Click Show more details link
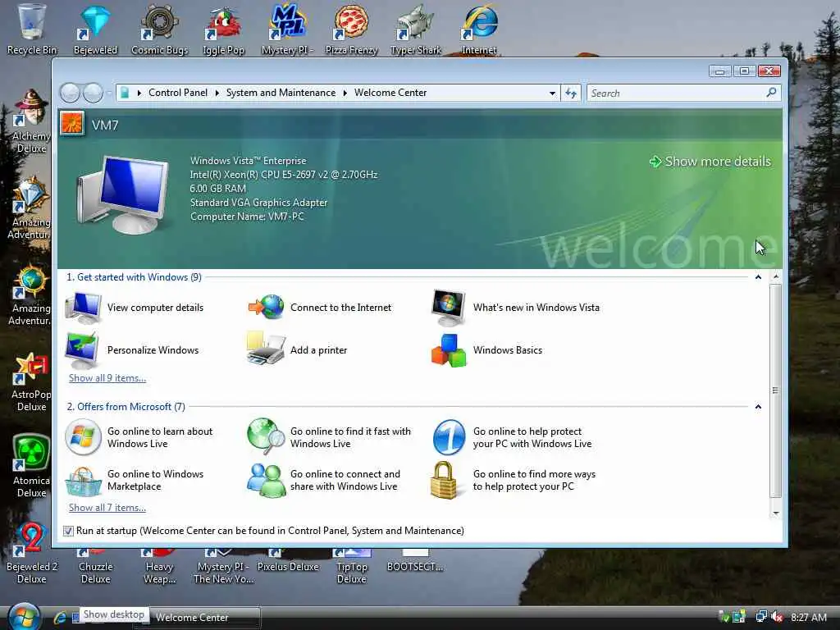The image size is (840, 630). tap(710, 162)
